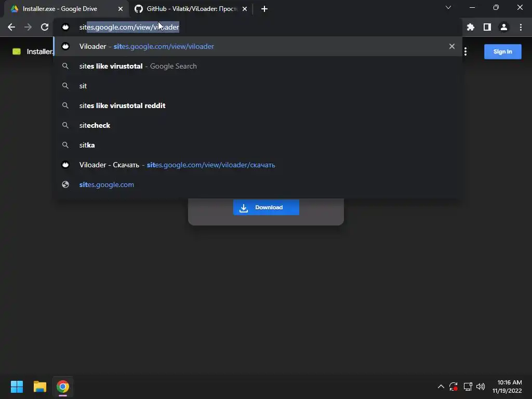Open the clock showing 10:16 AM
532x399 pixels.
pyautogui.click(x=507, y=387)
